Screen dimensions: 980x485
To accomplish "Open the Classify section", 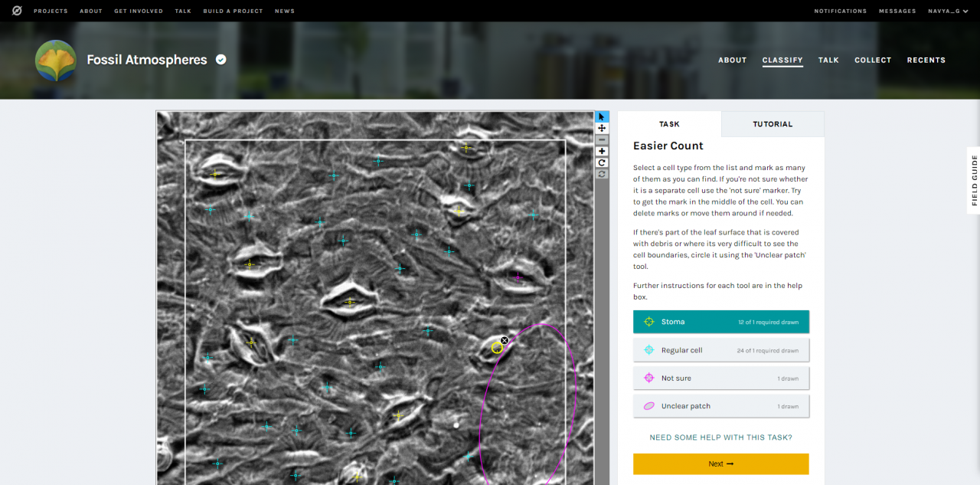I will point(782,60).
